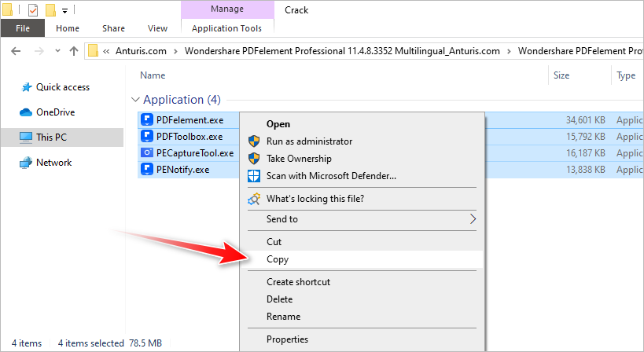Click the PDFToolbox.exe file icon
This screenshot has height=352, width=644.
pyautogui.click(x=147, y=137)
